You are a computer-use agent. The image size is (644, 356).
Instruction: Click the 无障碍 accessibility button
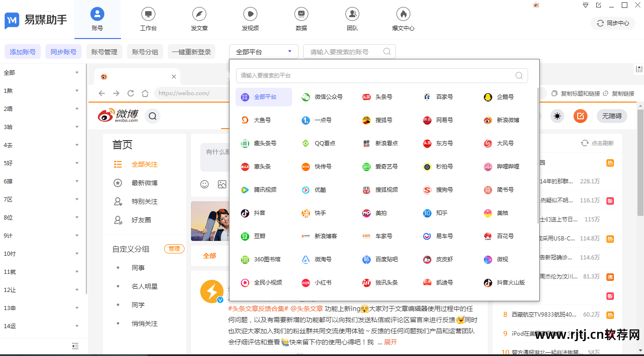click(612, 116)
